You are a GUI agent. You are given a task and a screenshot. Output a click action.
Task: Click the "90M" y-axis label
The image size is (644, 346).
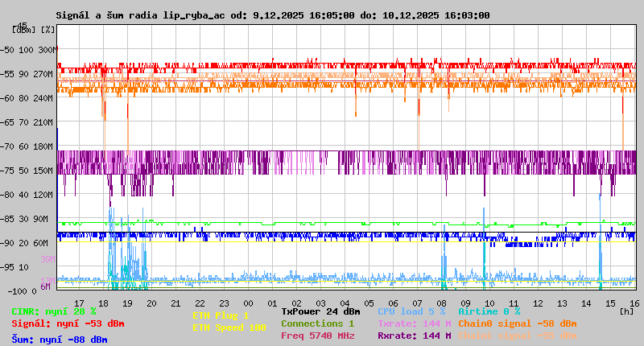[x=41, y=219]
